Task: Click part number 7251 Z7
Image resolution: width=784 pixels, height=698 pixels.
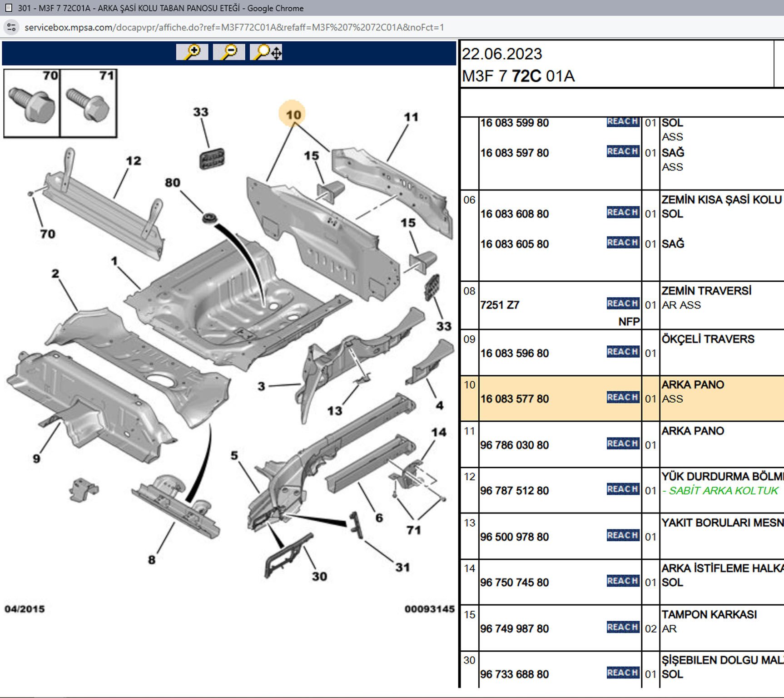Action: coord(500,305)
